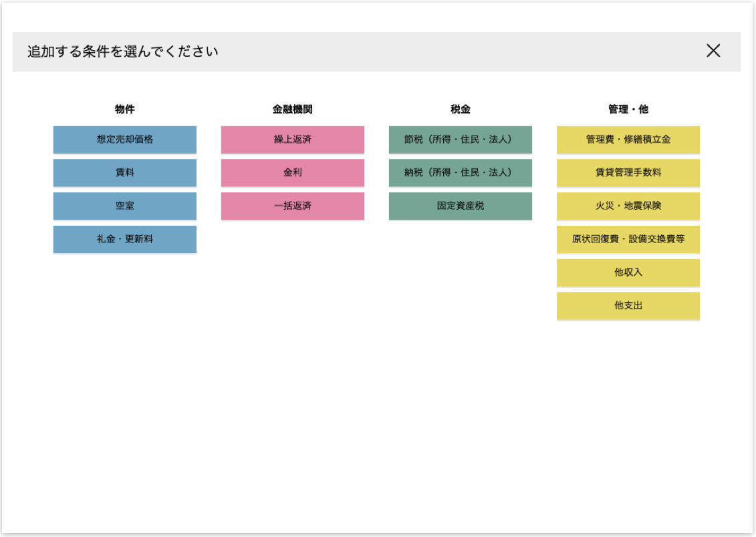Add the 賃貸管理手数料 condition

(628, 172)
